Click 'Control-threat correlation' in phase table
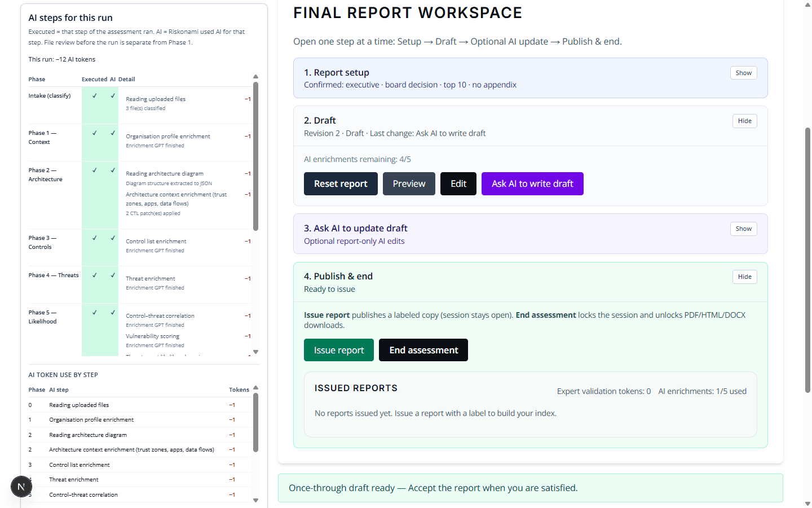 click(160, 316)
